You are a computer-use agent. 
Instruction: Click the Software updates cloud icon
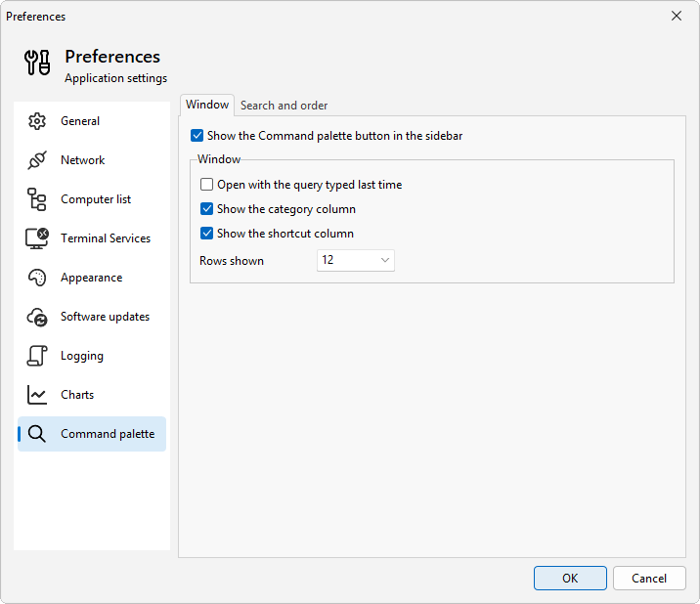pyautogui.click(x=37, y=317)
